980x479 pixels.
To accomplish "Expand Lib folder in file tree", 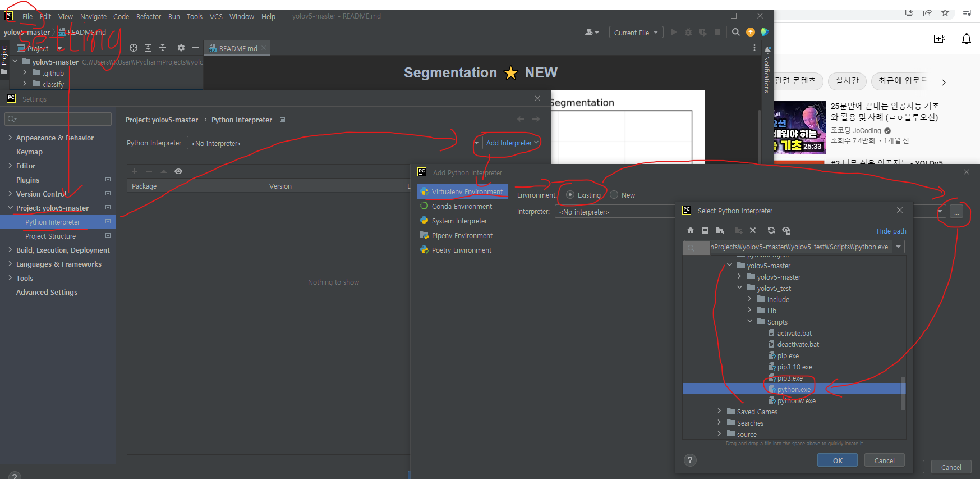I will 749,310.
